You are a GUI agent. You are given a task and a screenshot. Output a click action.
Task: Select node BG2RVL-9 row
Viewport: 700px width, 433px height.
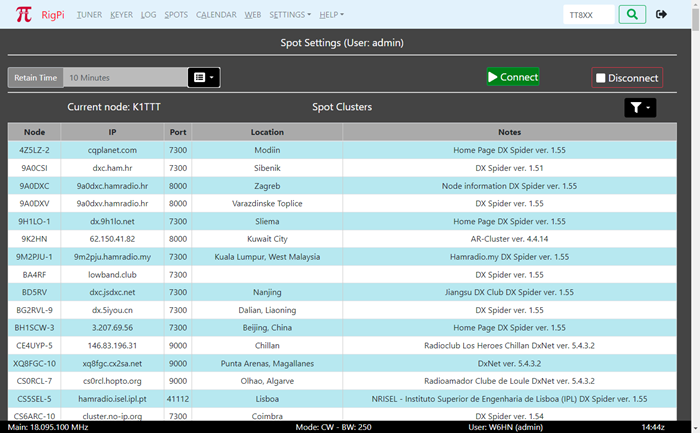342,310
